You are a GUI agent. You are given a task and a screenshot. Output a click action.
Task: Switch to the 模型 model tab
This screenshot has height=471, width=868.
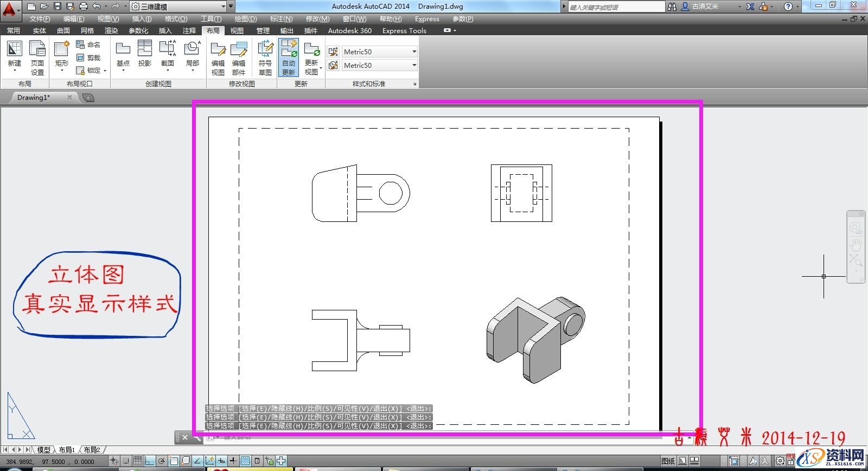click(43, 450)
